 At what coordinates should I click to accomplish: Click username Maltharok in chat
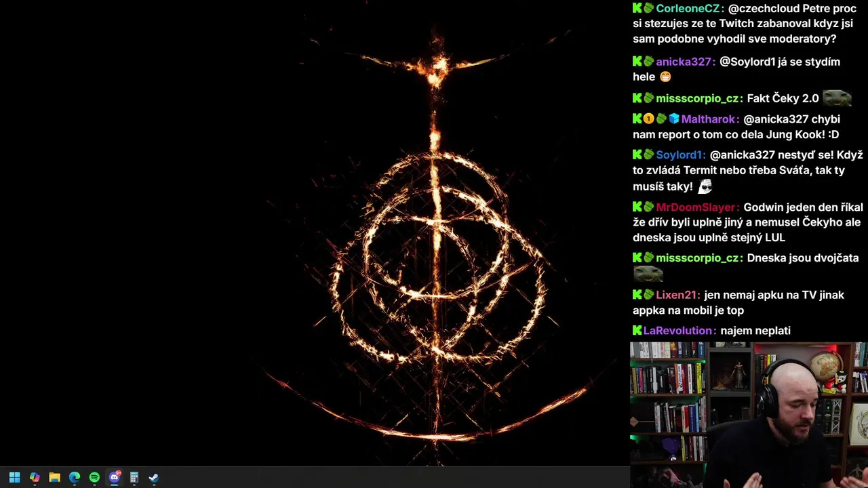710,119
